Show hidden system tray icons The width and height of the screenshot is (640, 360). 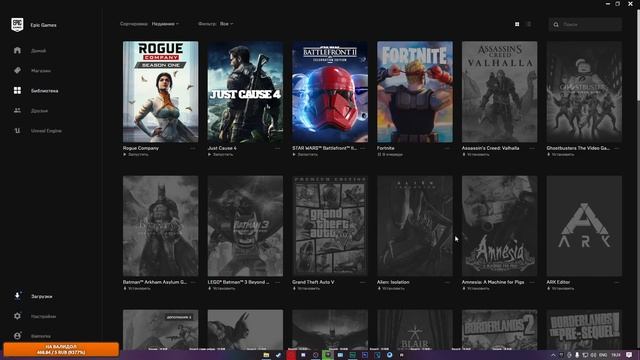pos(553,355)
